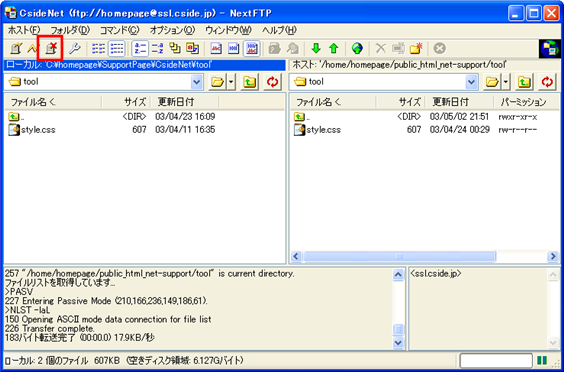Sort local pane by 更新日付 column
The width and height of the screenshot is (565, 373).
(x=184, y=102)
